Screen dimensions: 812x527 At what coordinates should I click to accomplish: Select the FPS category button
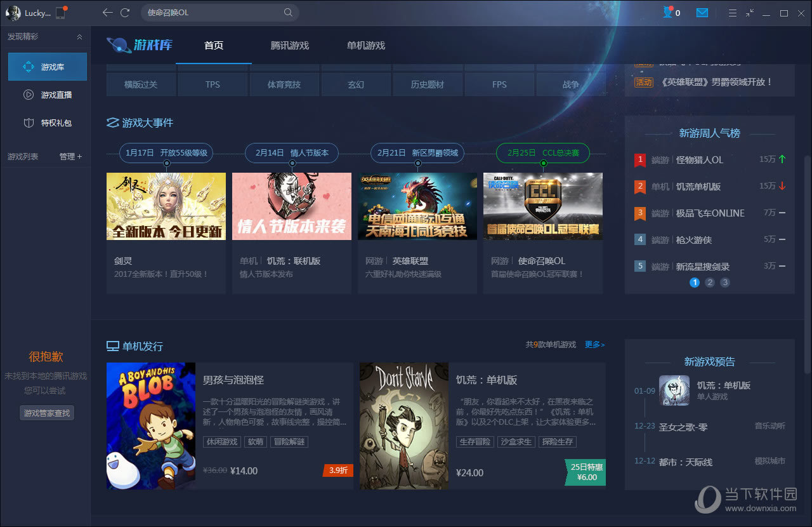[x=499, y=84]
